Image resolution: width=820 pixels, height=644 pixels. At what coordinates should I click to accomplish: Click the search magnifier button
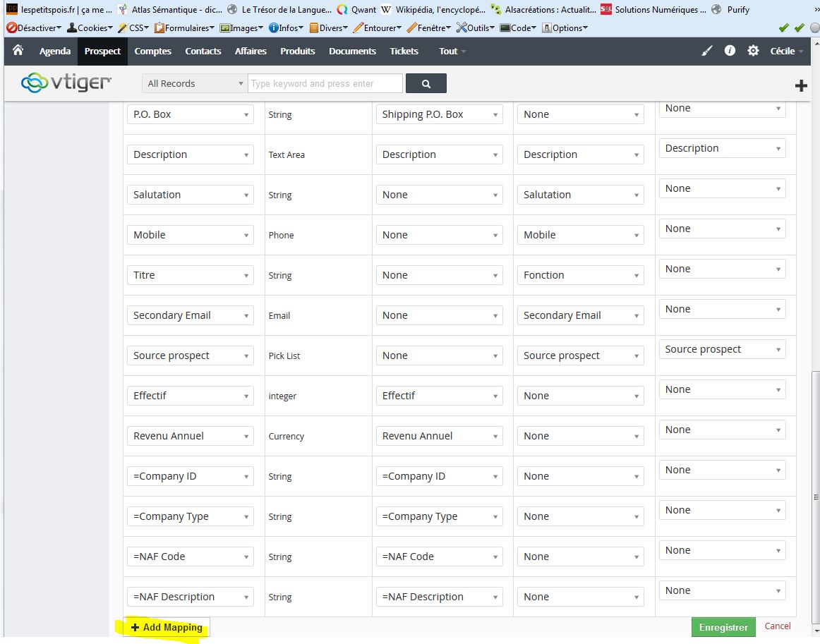point(426,83)
